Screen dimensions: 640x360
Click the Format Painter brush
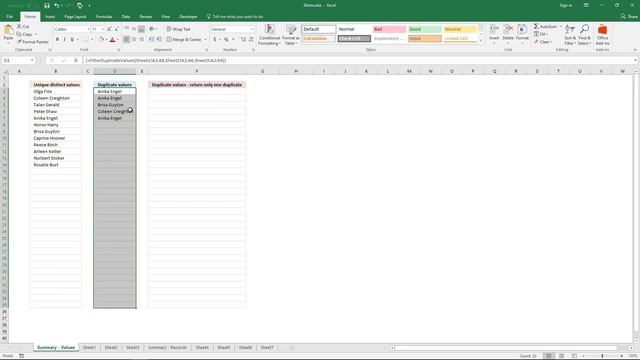click(19, 42)
